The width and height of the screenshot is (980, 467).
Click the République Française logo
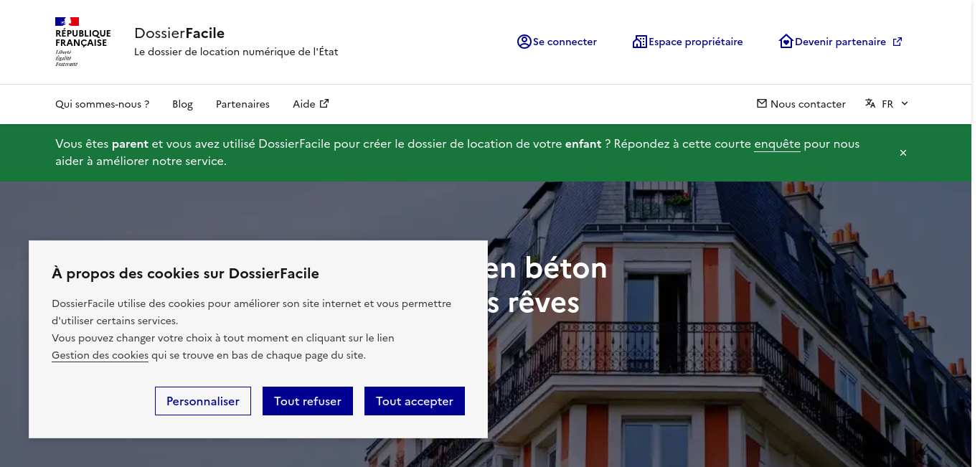pos(83,42)
